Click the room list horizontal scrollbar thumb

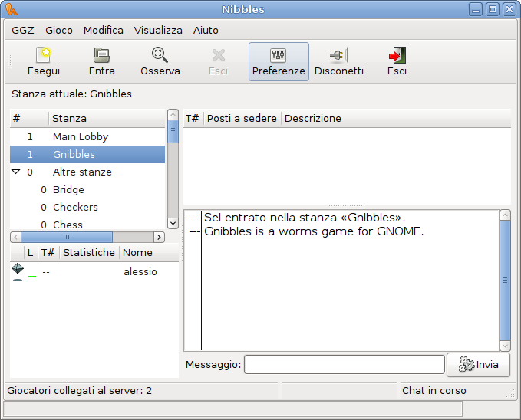click(67, 237)
